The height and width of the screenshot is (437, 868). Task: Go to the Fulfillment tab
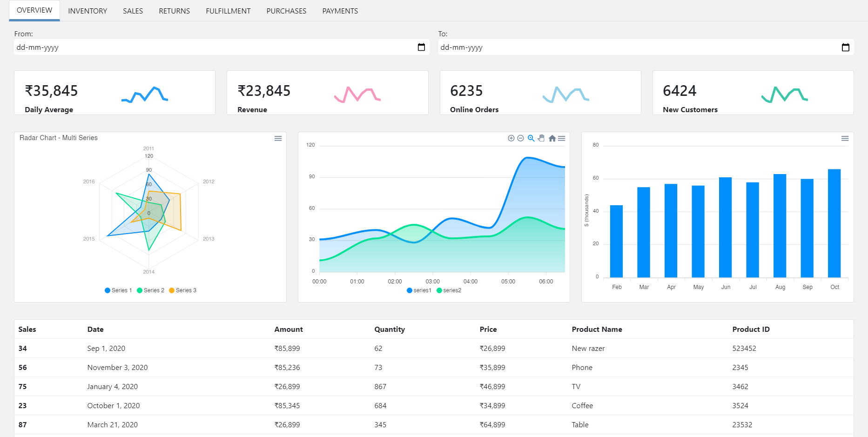(228, 11)
